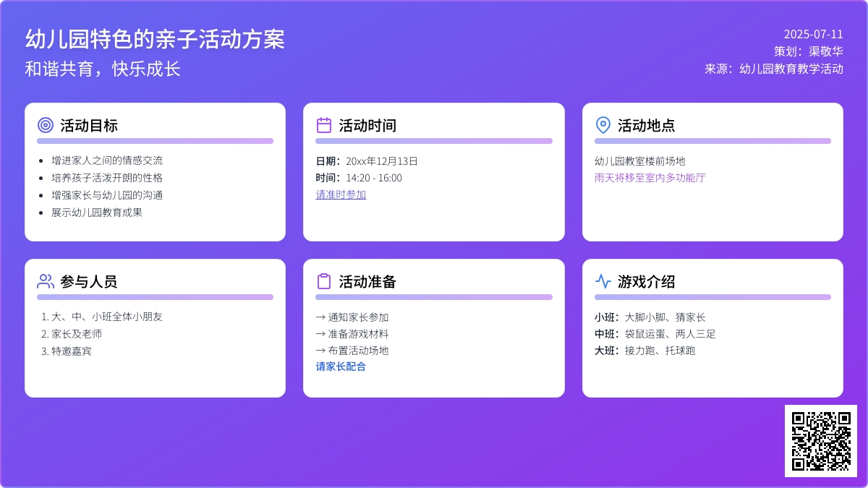Click bullet 展示幼儿园教育成果
868x488 pixels.
pos(97,213)
